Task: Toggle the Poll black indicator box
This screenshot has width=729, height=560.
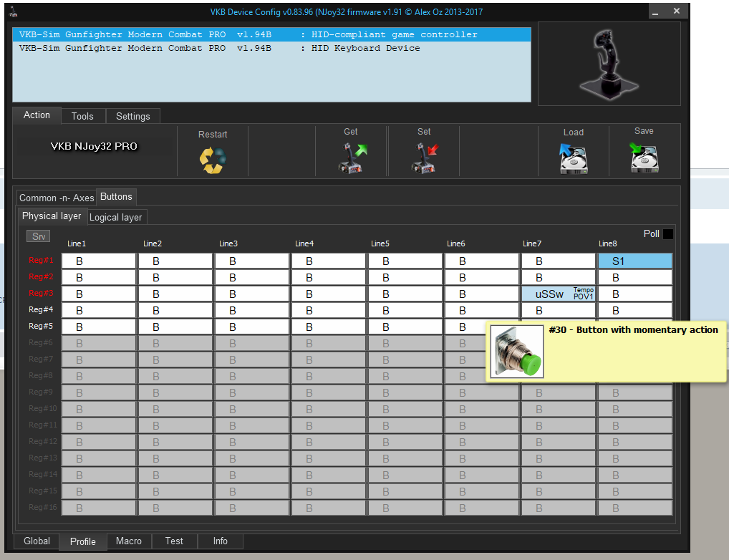Action: pyautogui.click(x=667, y=234)
